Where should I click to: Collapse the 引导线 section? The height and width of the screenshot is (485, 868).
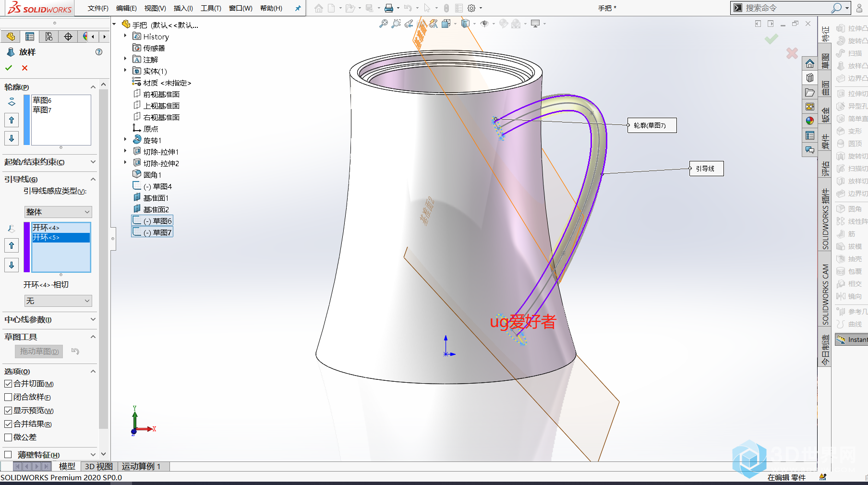(x=93, y=179)
